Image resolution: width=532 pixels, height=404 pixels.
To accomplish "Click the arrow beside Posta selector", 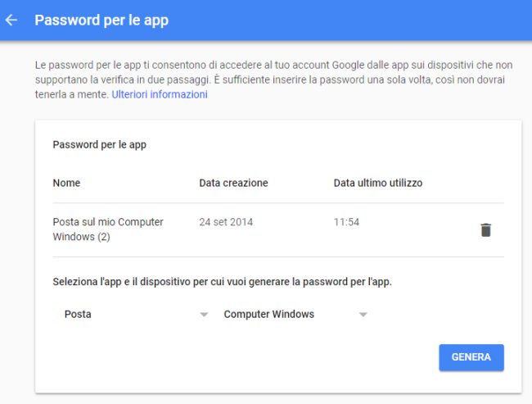I will 204,315.
